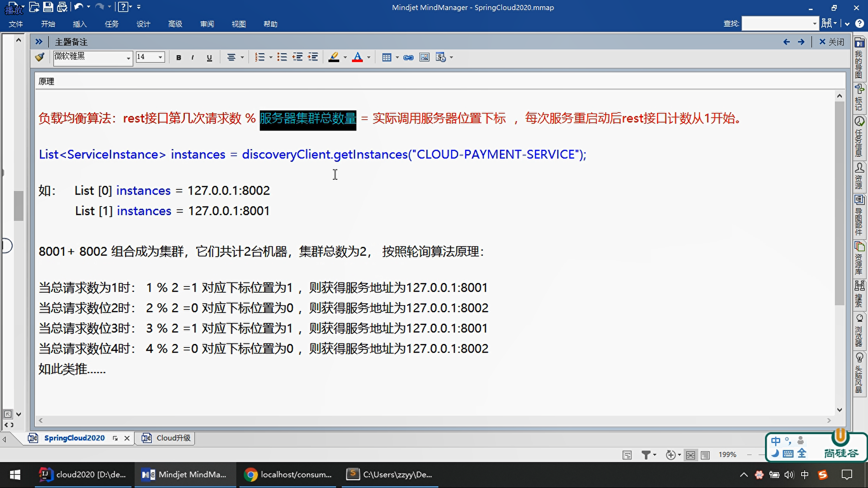This screenshot has width=868, height=488.
Task: Open the 视图 ribbon tab
Action: 239,24
